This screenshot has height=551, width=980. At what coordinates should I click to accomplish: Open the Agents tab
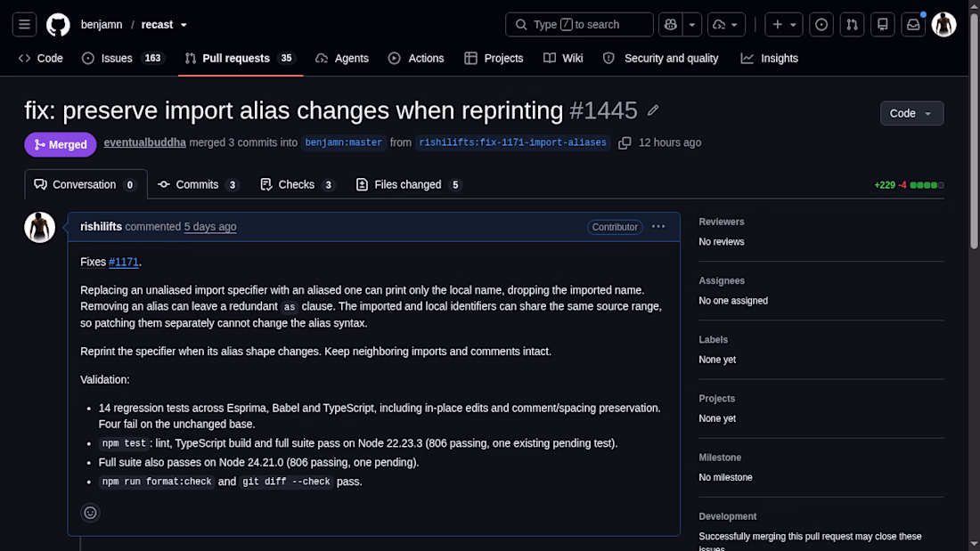(342, 58)
